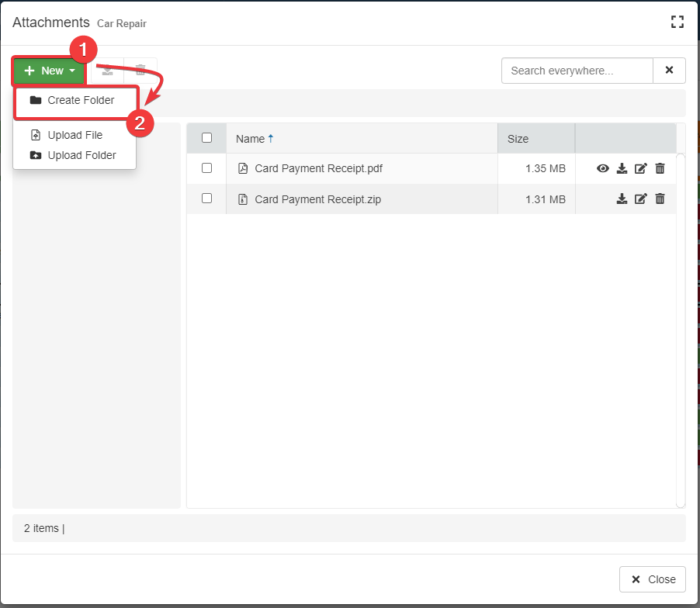
Task: Sort files by Name column header
Action: [250, 139]
